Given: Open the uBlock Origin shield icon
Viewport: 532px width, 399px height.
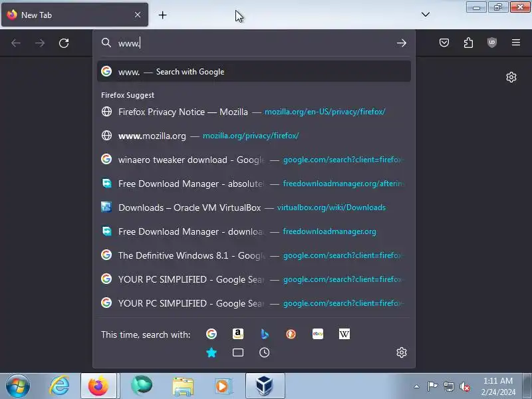Looking at the screenshot, I should coord(492,43).
